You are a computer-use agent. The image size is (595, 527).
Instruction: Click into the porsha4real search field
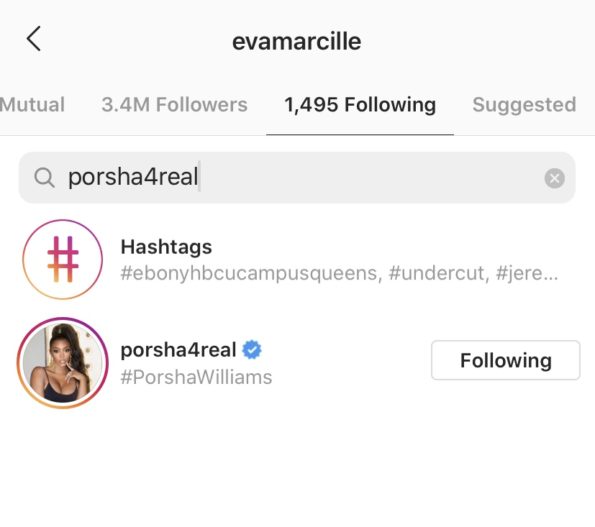[297, 178]
